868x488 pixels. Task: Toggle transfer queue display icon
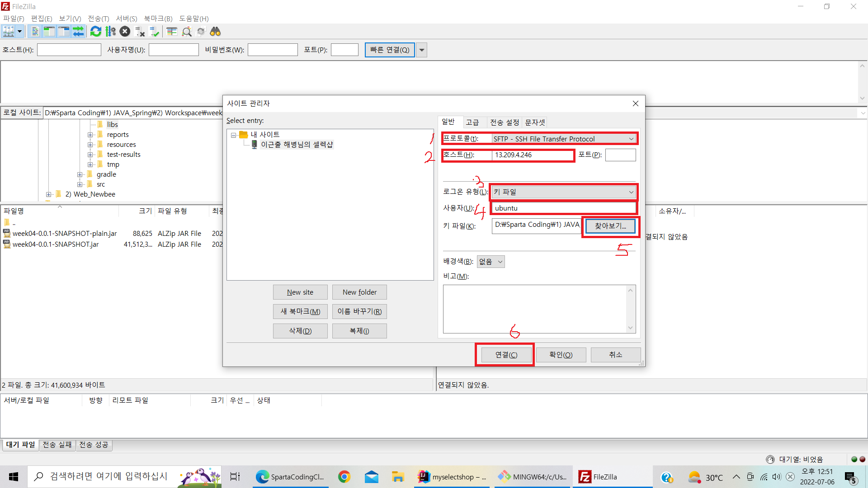tap(78, 31)
